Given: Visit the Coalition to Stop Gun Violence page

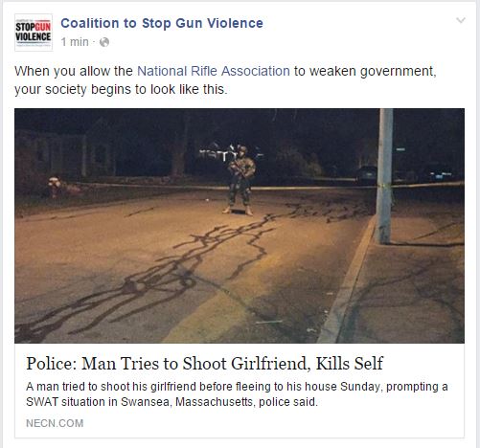Looking at the screenshot, I should click(162, 23).
